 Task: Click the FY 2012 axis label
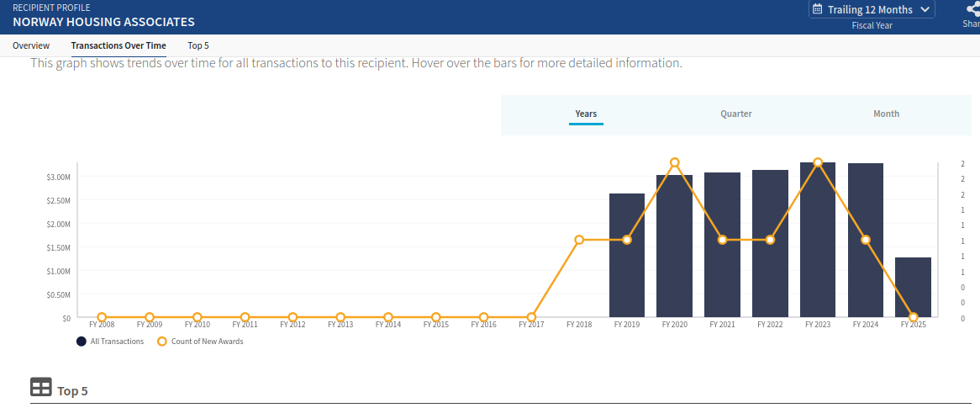click(292, 325)
